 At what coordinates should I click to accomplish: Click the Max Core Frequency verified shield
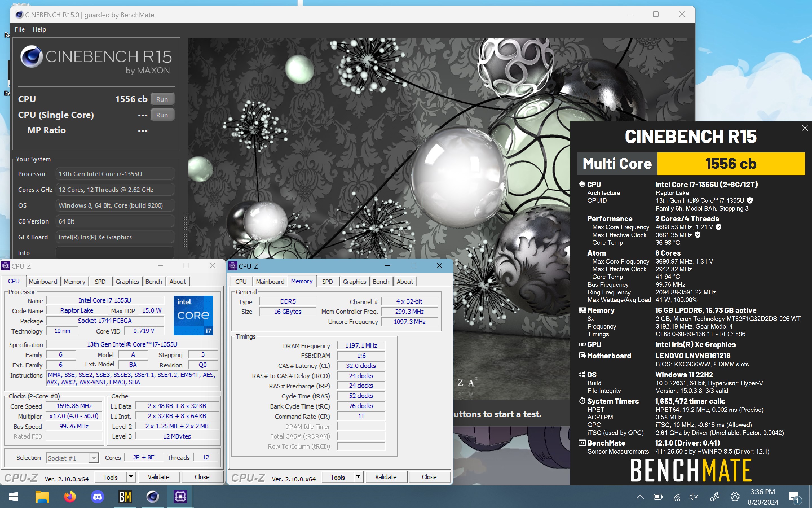click(x=719, y=227)
